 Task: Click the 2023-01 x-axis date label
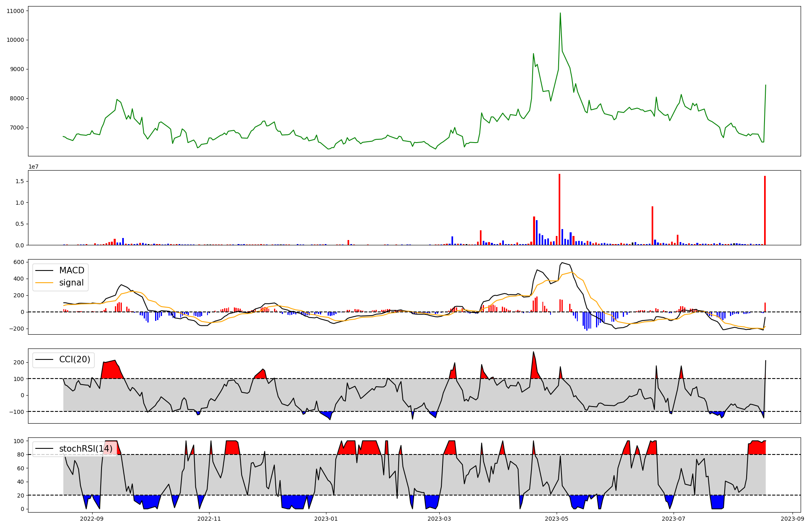[x=326, y=519]
